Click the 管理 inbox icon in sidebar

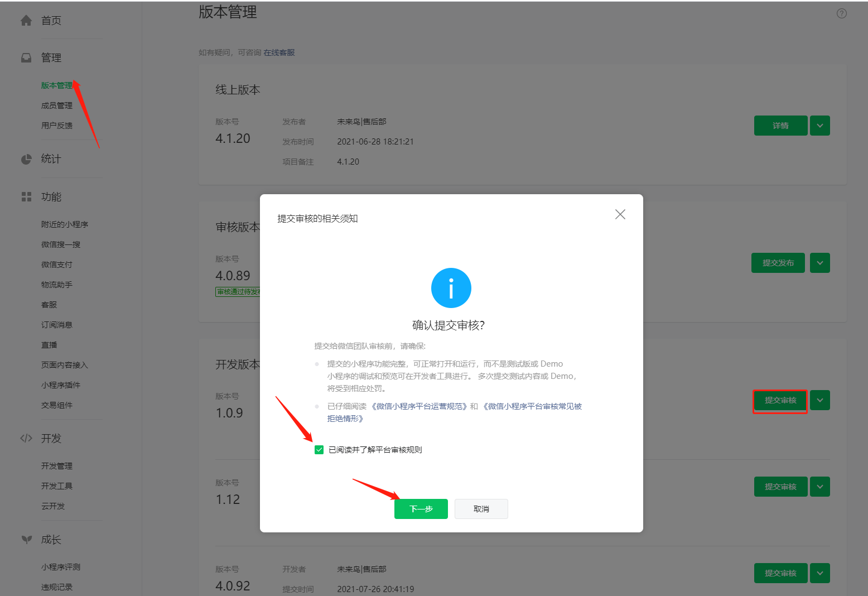26,58
